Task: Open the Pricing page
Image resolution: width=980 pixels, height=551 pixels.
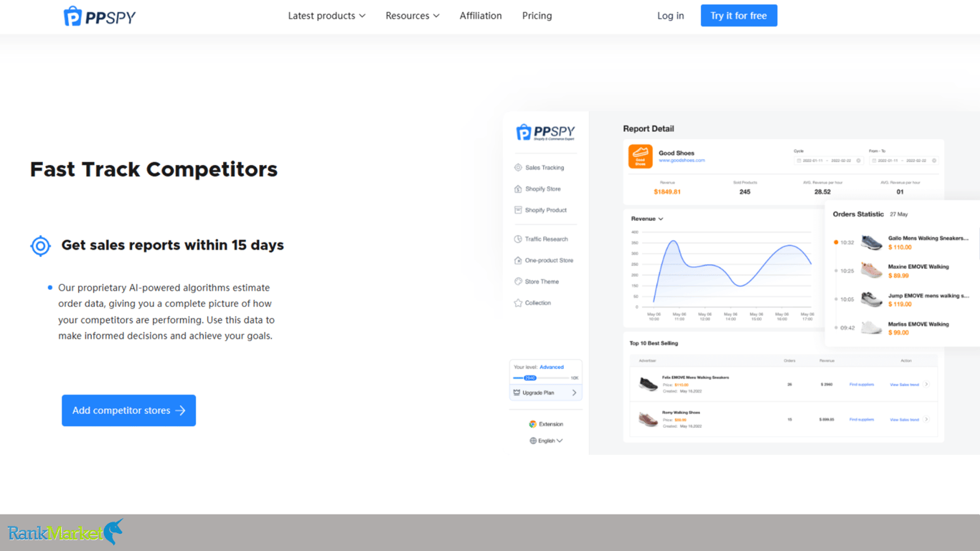Action: (x=537, y=16)
